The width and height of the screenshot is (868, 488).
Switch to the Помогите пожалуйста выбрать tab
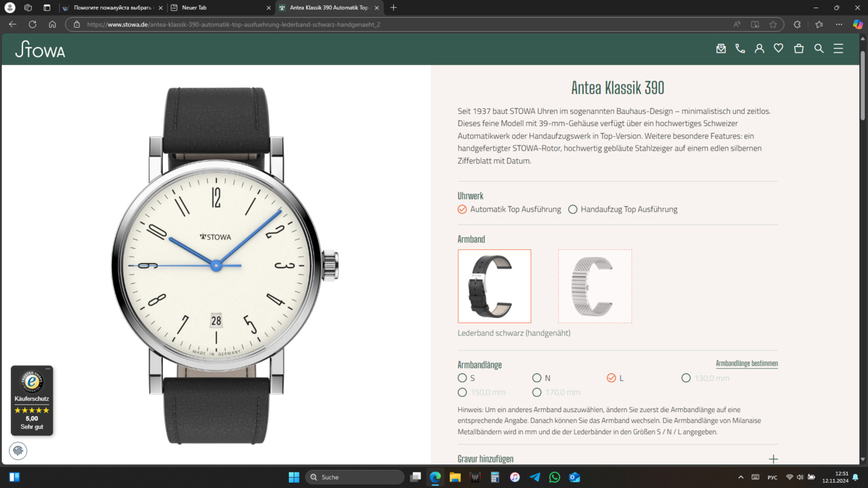[113, 7]
